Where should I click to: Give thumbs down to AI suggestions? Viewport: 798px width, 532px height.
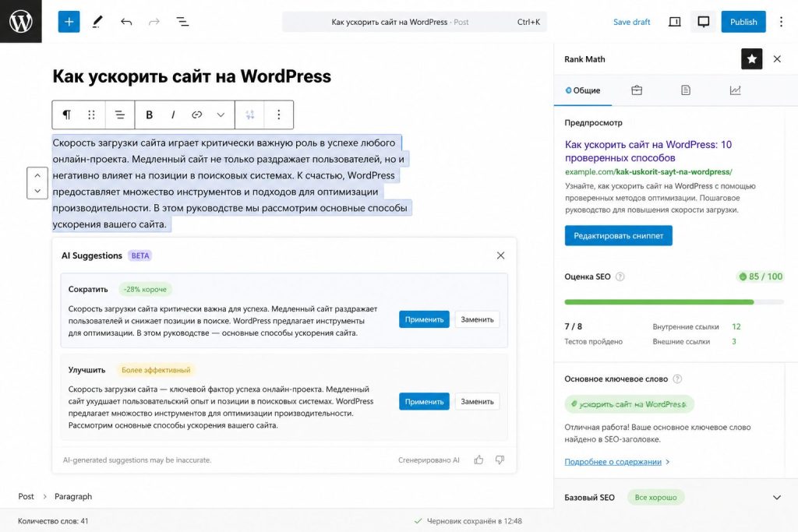pos(500,460)
